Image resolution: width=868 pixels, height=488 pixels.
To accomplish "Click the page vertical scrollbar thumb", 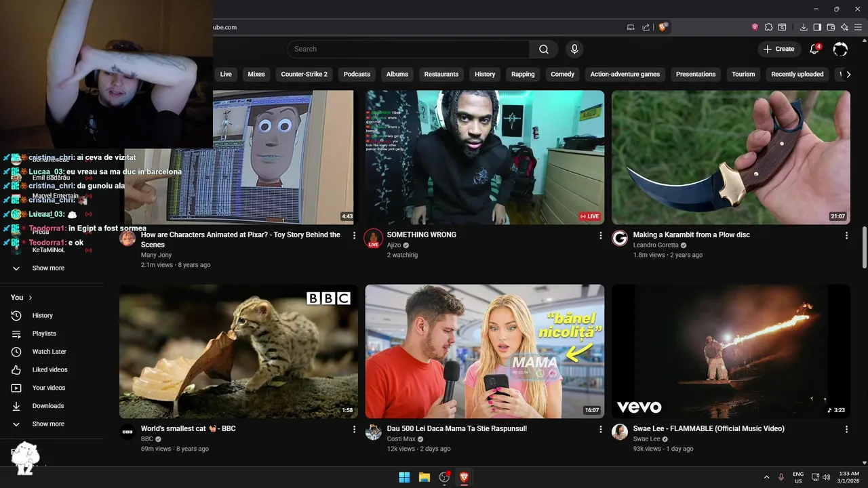I will tap(864, 247).
